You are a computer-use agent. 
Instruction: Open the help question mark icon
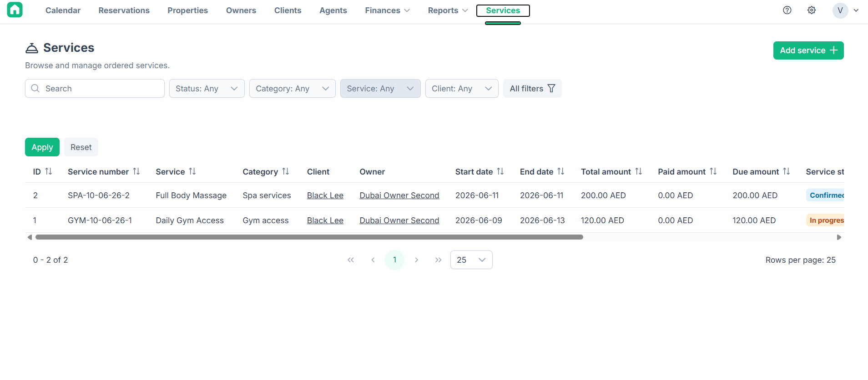coord(787,10)
